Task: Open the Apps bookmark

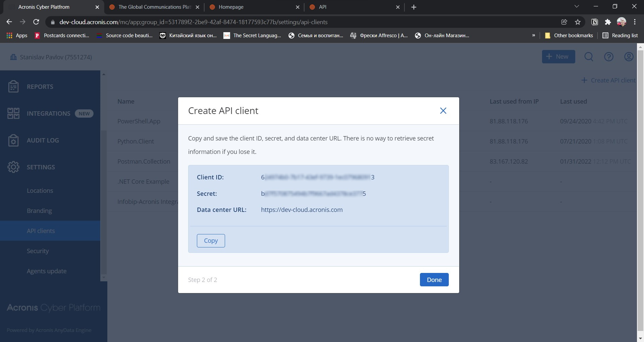Action: click(x=17, y=36)
